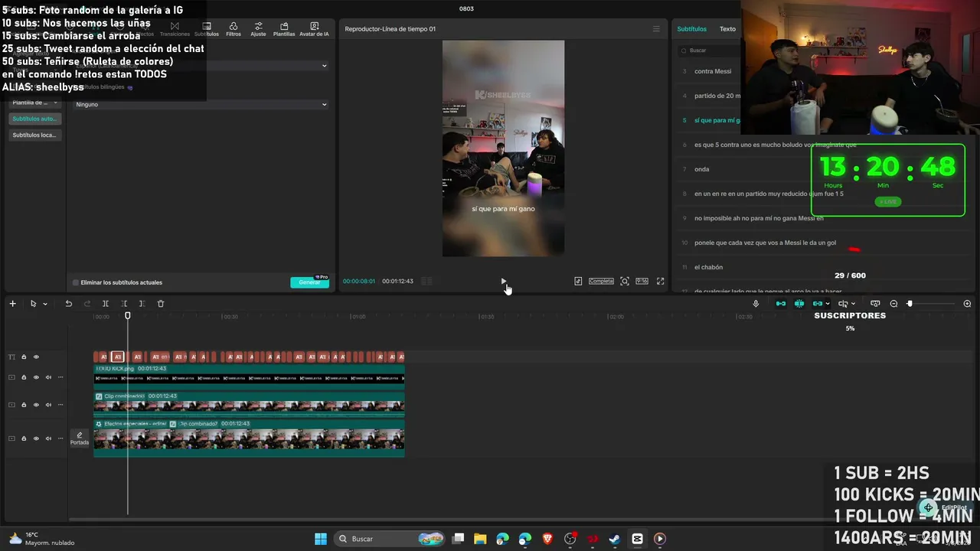Image resolution: width=980 pixels, height=551 pixels.
Task: Toggle auto snapping in the timeline
Action: pos(799,304)
